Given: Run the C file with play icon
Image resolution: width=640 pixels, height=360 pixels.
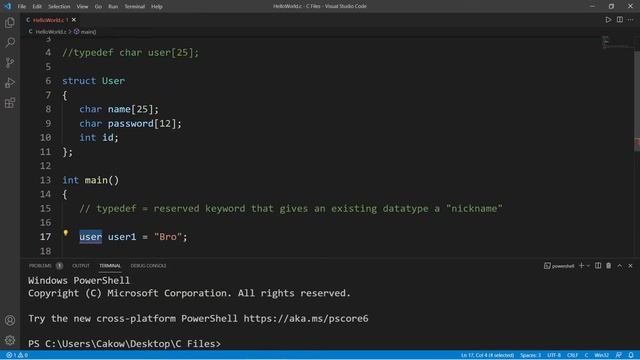Looking at the screenshot, I should pos(608,20).
